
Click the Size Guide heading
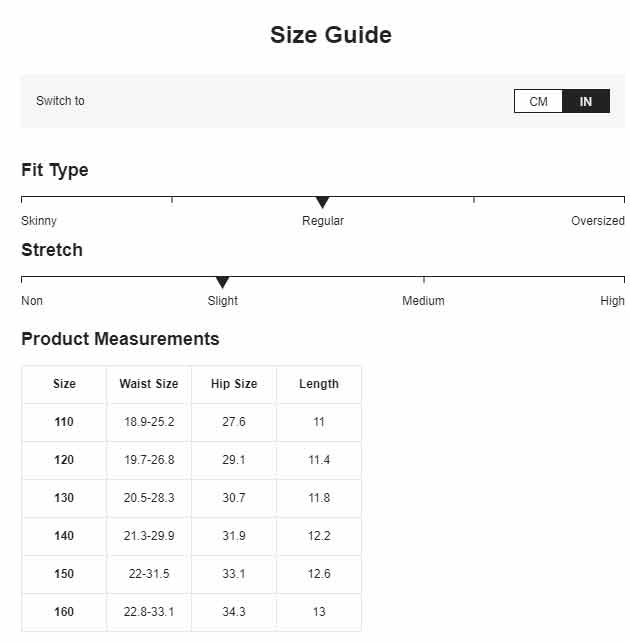(x=331, y=35)
